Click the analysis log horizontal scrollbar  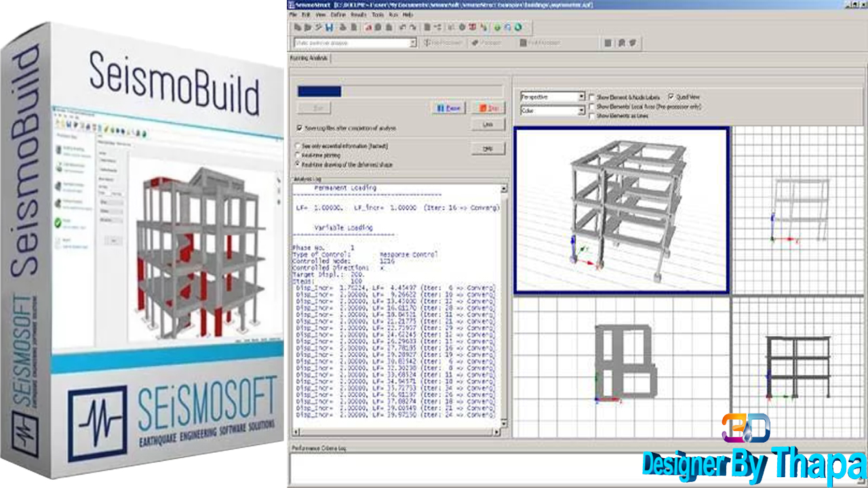click(395, 432)
